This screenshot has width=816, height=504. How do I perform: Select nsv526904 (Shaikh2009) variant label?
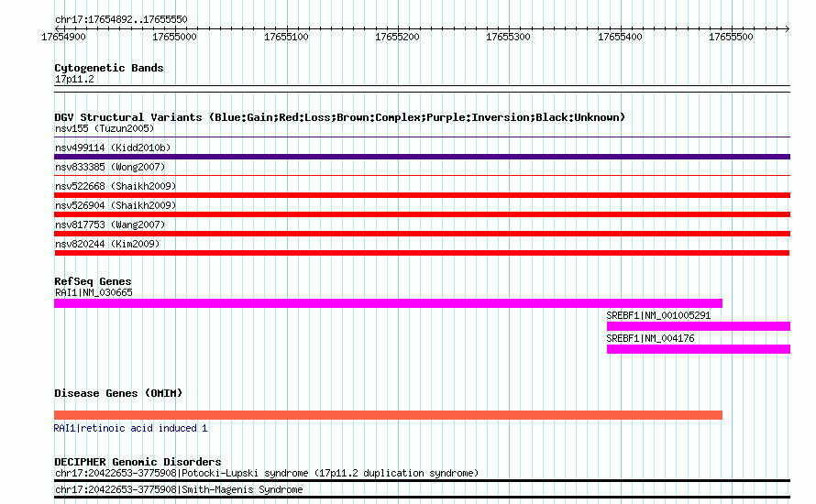(x=116, y=205)
